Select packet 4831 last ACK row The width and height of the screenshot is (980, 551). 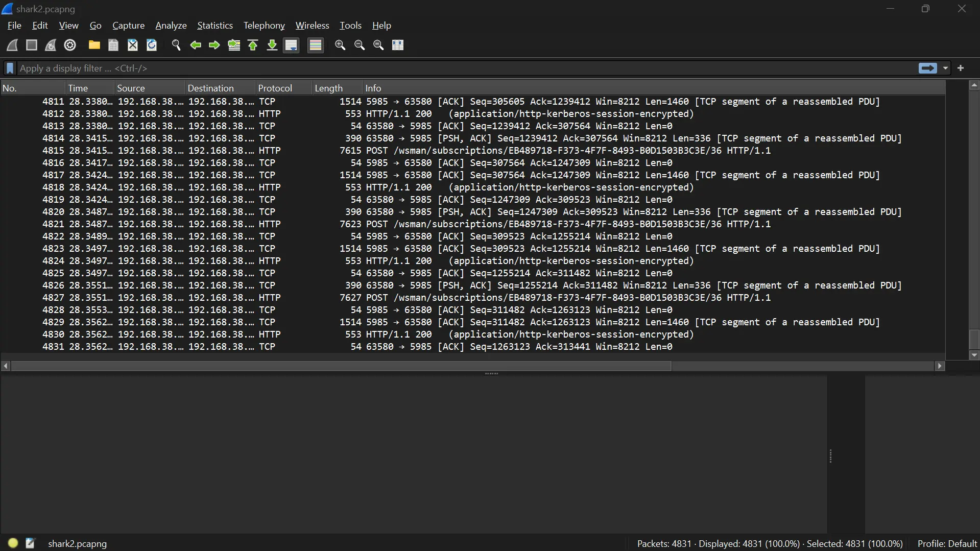473,347
